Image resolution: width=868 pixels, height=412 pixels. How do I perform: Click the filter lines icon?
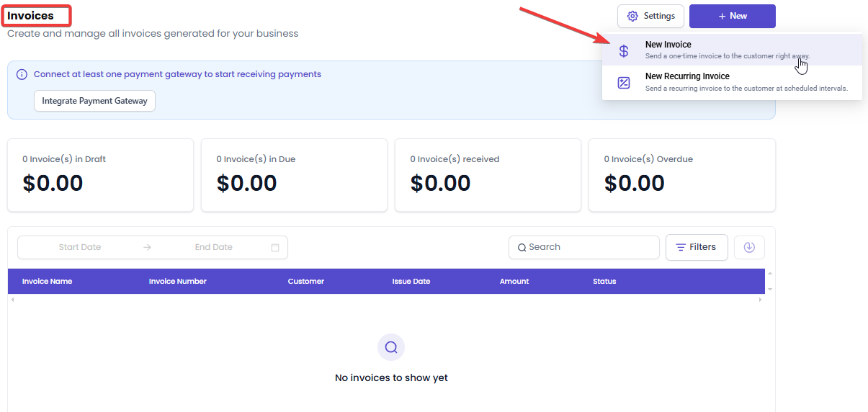click(681, 247)
